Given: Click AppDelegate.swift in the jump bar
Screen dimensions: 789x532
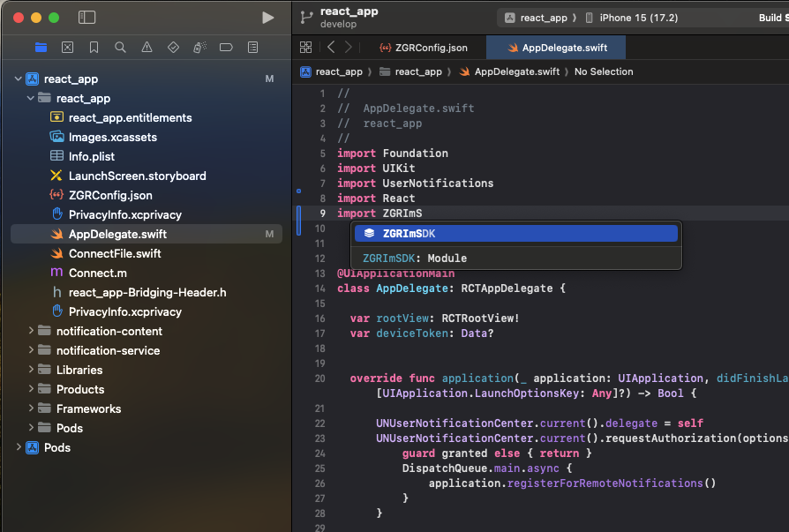Looking at the screenshot, I should point(510,72).
